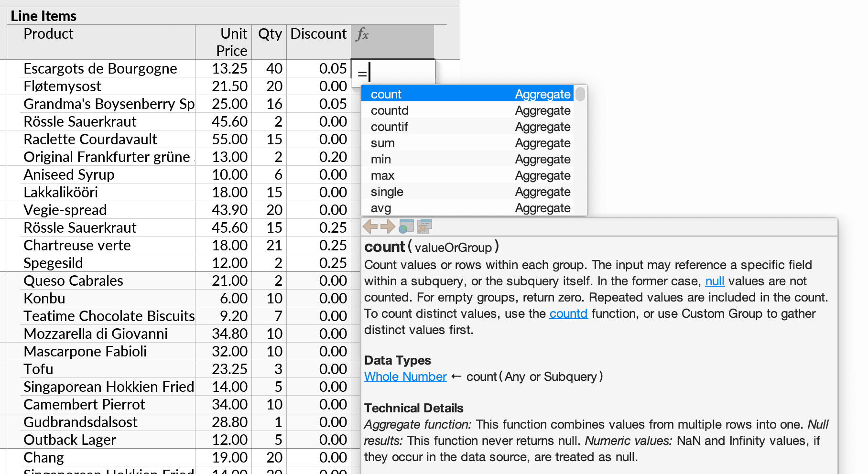Viewport: 868px width, 474px height.
Task: Open the documentation in a web browser
Action: click(407, 226)
